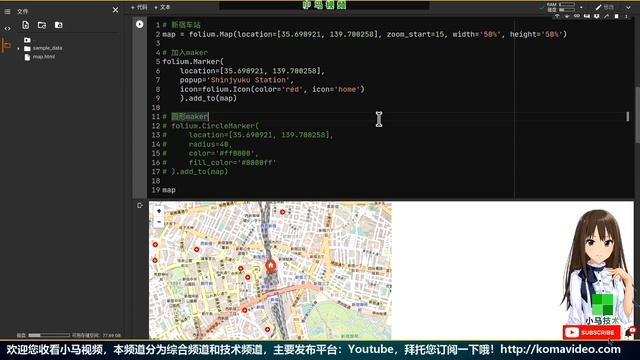Mirror the cell in a tab
This screenshot has width=640, height=360.
tap(607, 16)
